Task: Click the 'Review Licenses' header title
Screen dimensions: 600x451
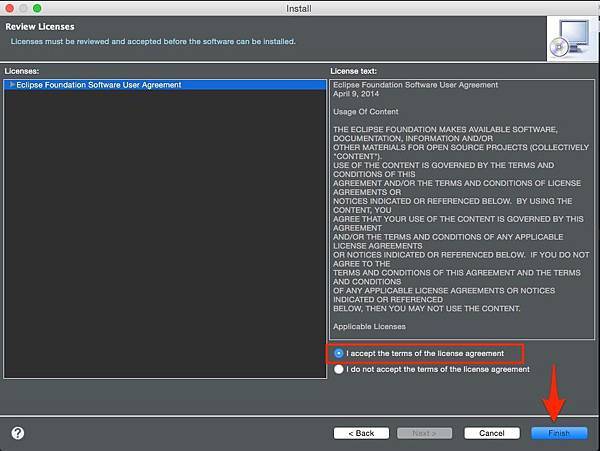Action: [40, 27]
